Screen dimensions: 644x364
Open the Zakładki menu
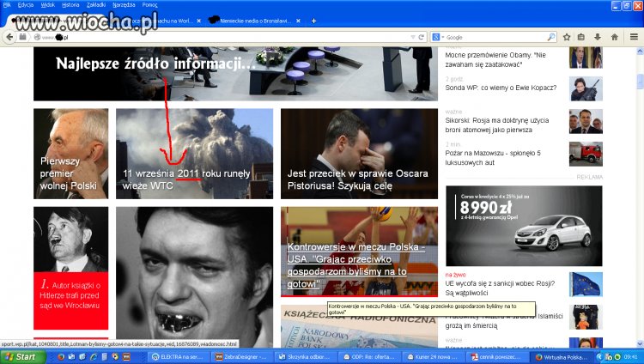[96, 5]
